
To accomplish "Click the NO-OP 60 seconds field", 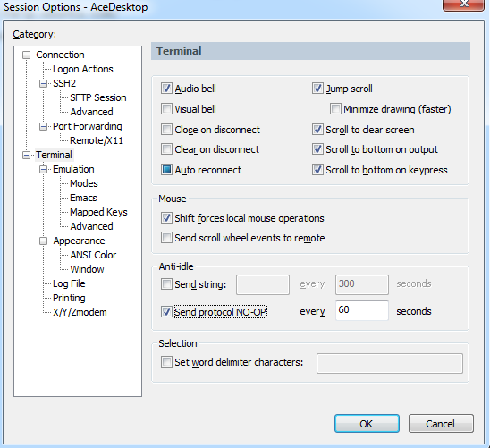I will pyautogui.click(x=362, y=310).
